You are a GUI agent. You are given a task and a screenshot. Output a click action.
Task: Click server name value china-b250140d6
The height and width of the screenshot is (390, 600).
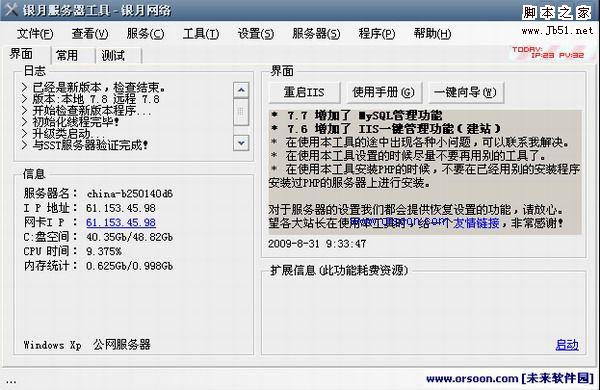130,194
